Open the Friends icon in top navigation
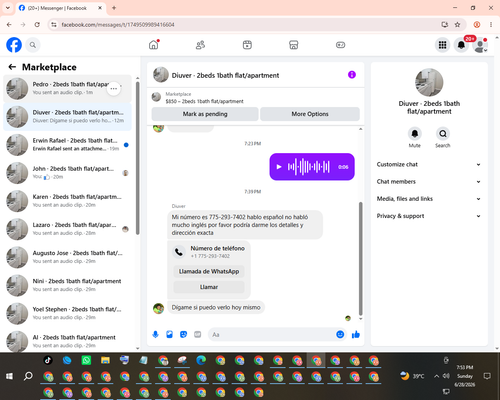Image resolution: width=500 pixels, height=400 pixels. click(x=200, y=45)
